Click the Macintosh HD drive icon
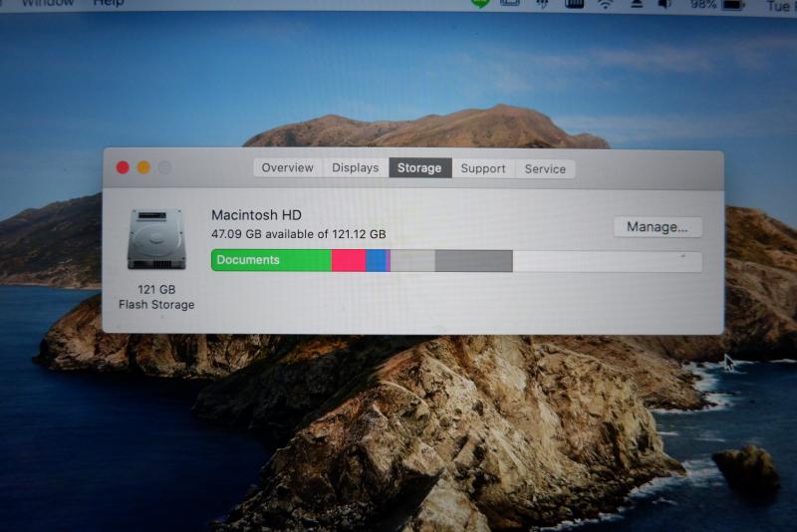This screenshot has width=797, height=532. pyautogui.click(x=156, y=238)
